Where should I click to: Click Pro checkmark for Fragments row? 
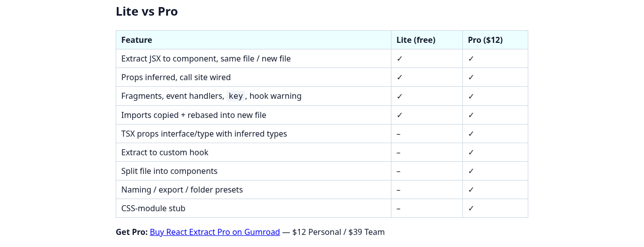click(x=471, y=96)
